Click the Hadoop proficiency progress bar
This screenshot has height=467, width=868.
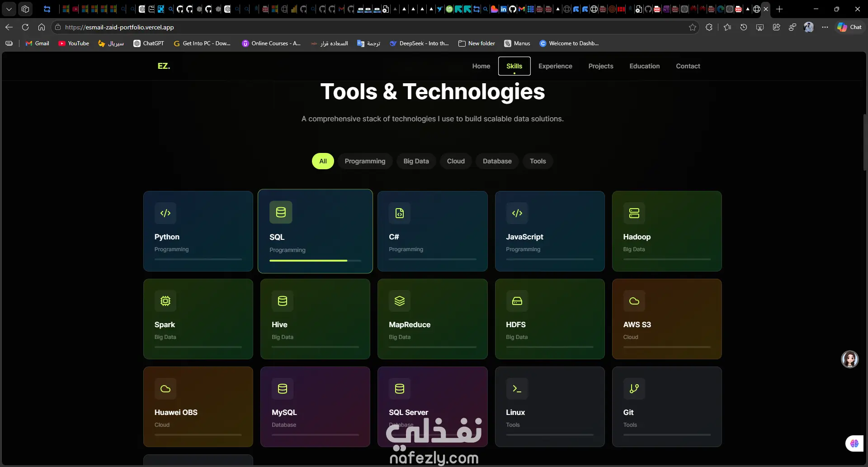667,259
